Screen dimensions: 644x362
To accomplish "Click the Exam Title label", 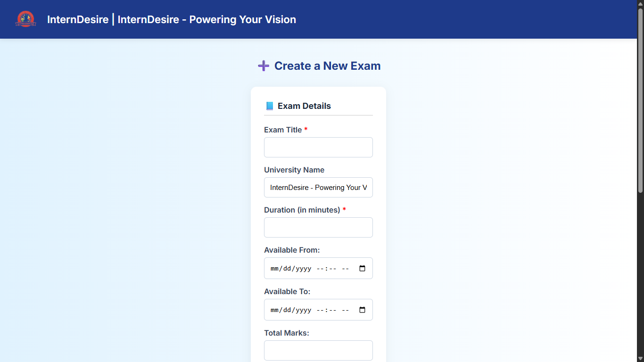I will click(x=283, y=130).
